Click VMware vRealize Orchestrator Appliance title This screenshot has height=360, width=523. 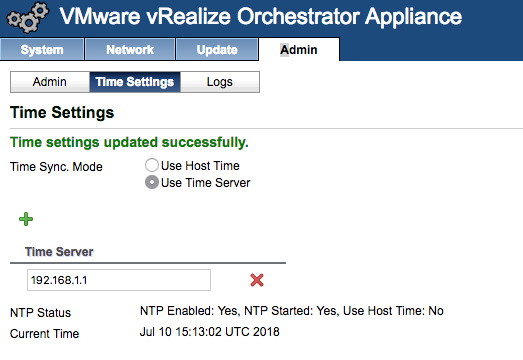261,16
